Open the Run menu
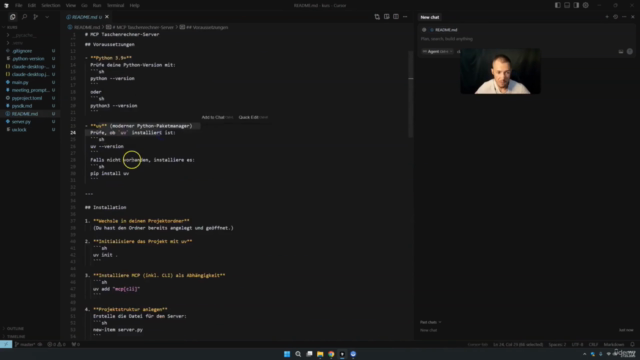The height and width of the screenshot is (360, 640). (97, 5)
